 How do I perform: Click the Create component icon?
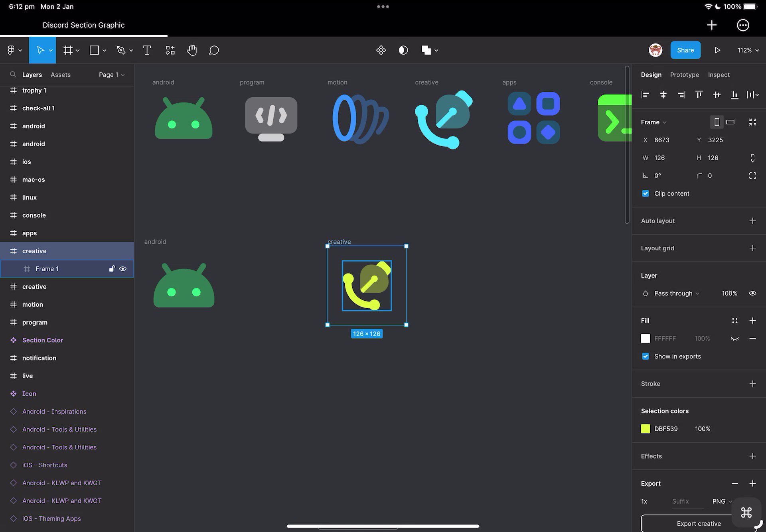point(381,50)
